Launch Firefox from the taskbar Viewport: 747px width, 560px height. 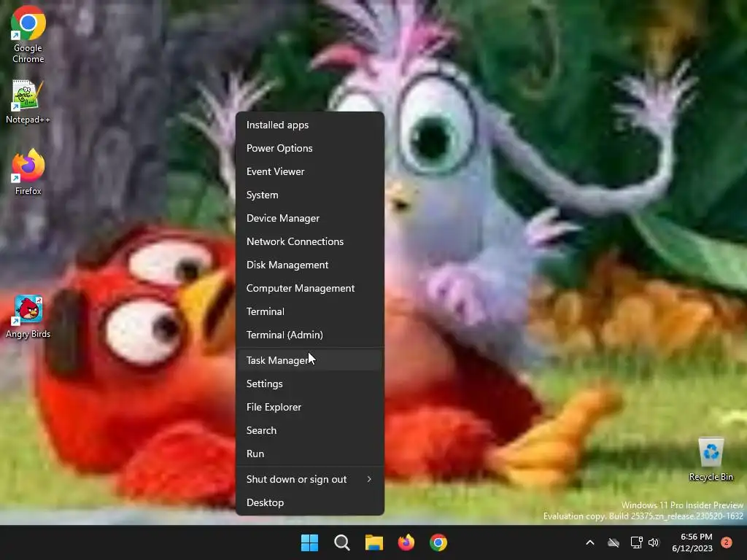click(406, 542)
